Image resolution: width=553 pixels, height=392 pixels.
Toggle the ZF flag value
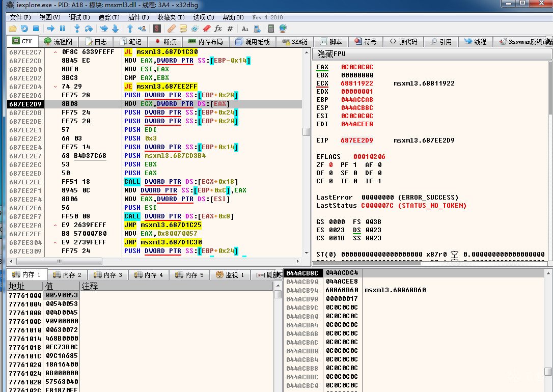click(331, 165)
